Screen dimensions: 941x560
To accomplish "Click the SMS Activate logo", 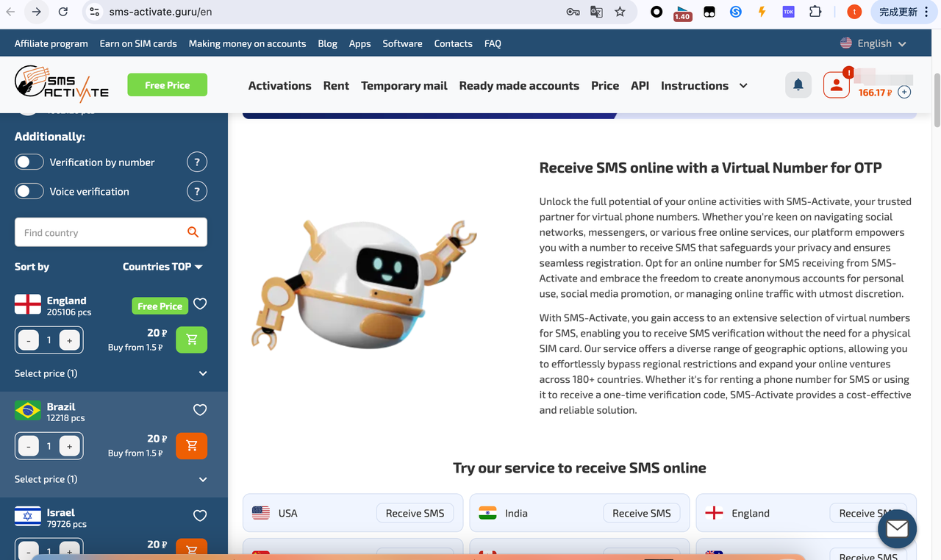I will click(62, 85).
